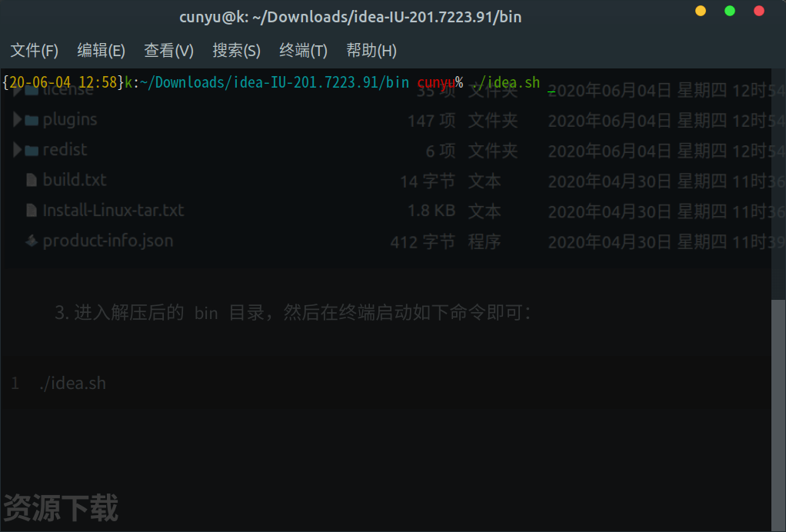The height and width of the screenshot is (532, 786).
Task: Click the plugins folder icon
Action: pyautogui.click(x=32, y=120)
